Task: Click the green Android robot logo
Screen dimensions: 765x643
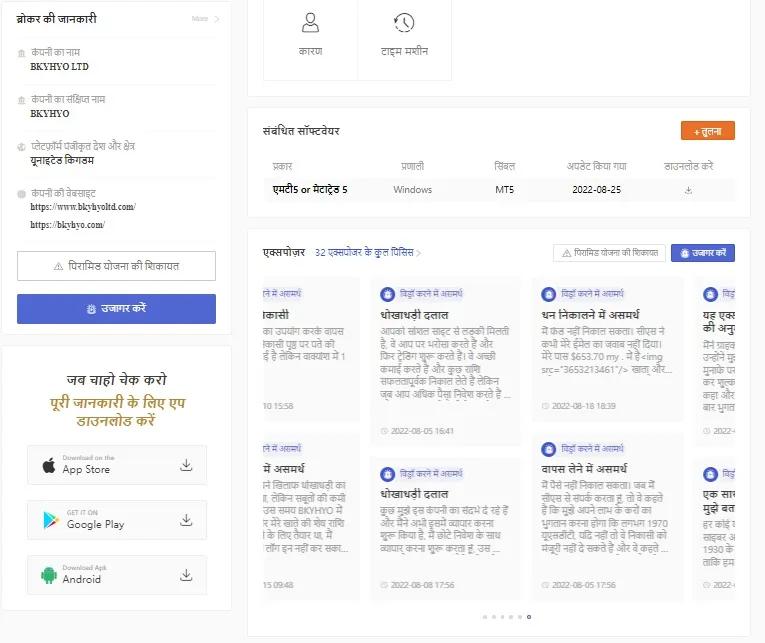Action: point(49,575)
